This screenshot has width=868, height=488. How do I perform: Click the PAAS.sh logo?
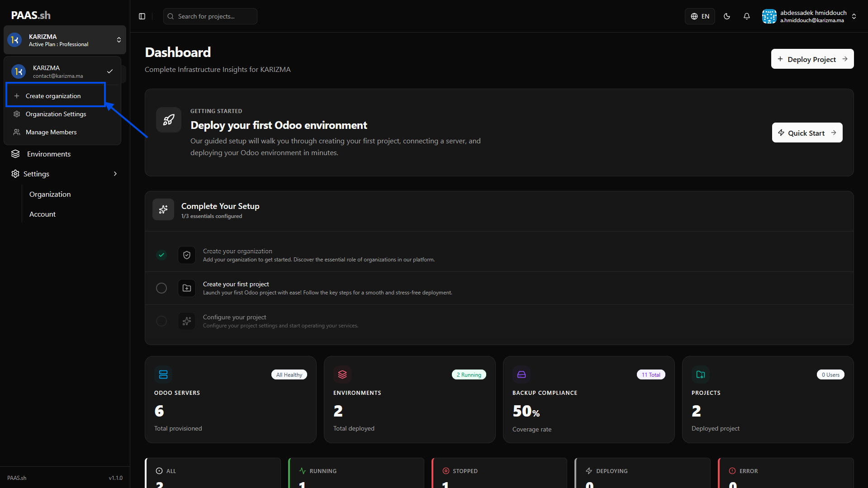[x=31, y=15]
